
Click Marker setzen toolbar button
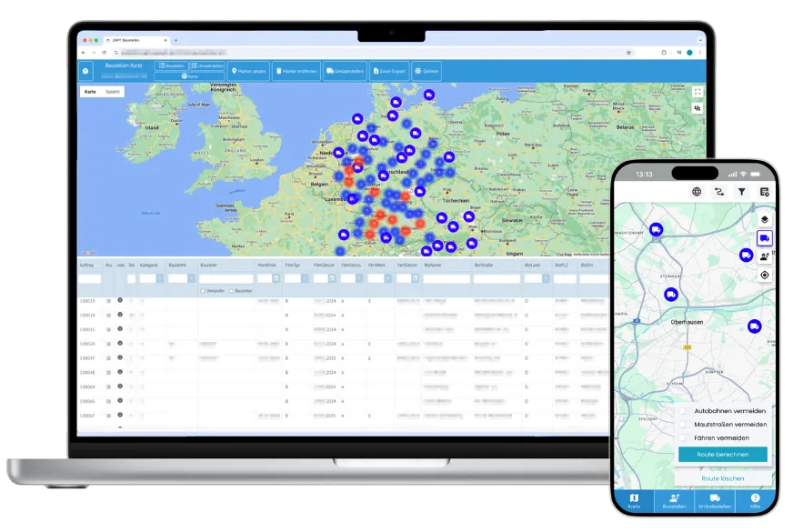(x=248, y=71)
